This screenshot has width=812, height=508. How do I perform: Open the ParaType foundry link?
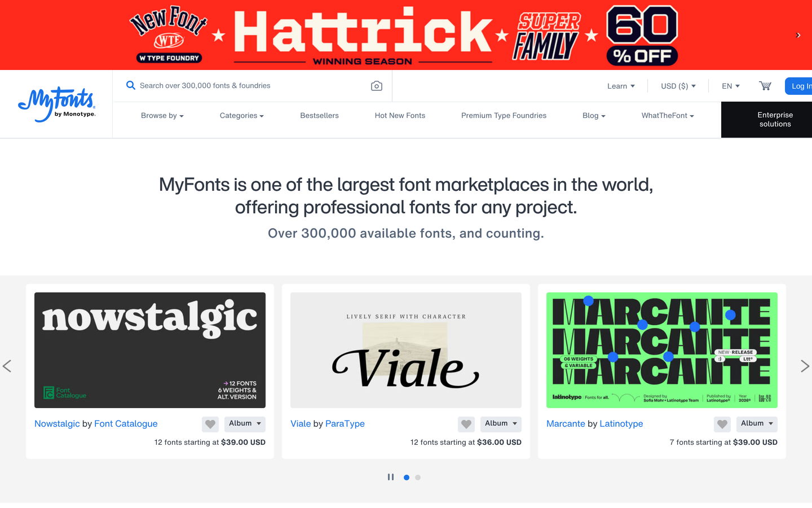pyautogui.click(x=345, y=424)
